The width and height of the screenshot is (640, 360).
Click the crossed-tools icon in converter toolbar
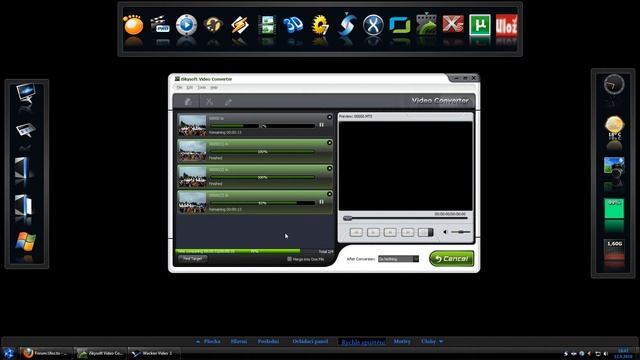209,102
